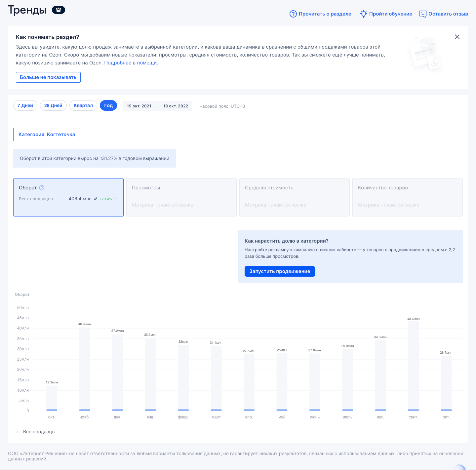Click the Оборот info tooltip icon
Viewport: 476px width, 470px height.
(x=42, y=188)
